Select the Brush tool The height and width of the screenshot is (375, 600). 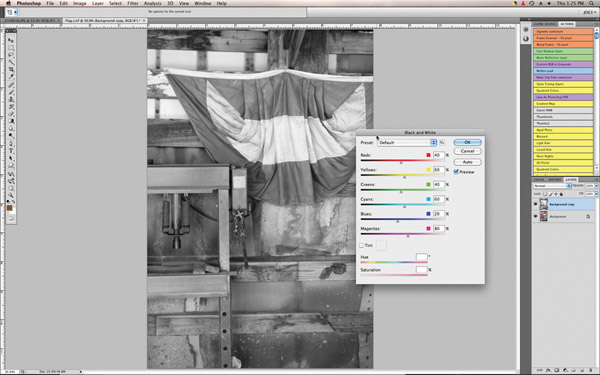[11, 91]
